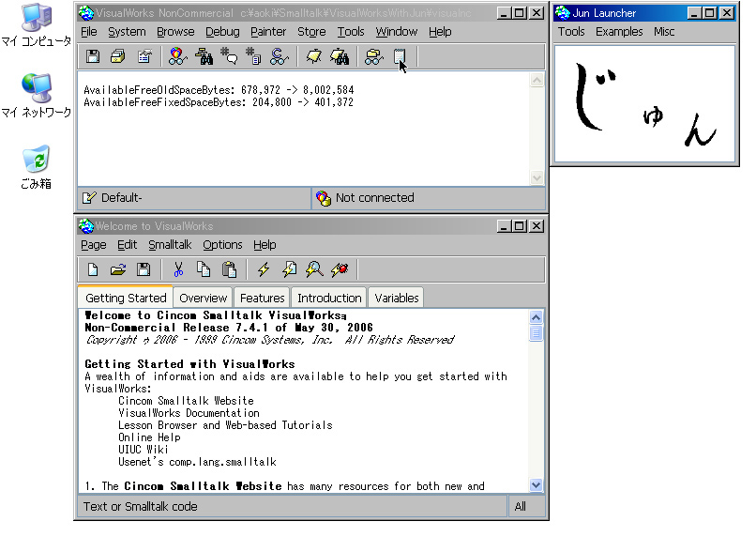The image size is (756, 552).
Task: Click the New Page icon in the Welcome window toolbar
Action: pyautogui.click(x=93, y=269)
